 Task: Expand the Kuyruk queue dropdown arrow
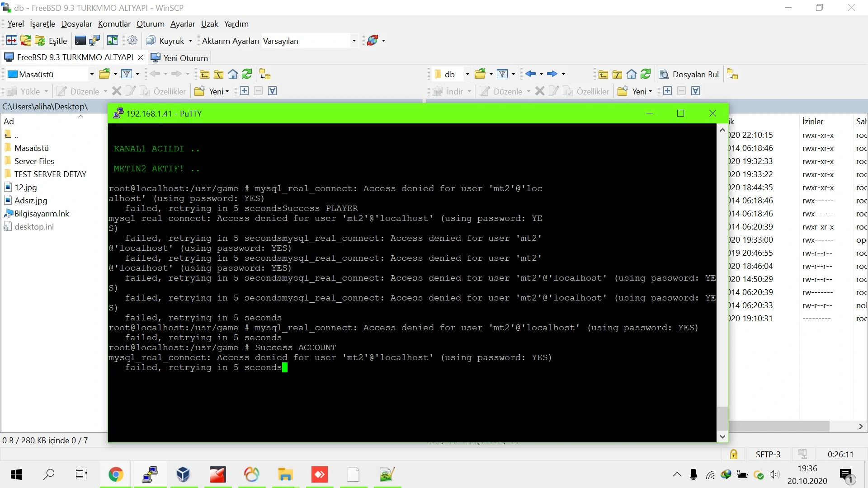pyautogui.click(x=190, y=41)
